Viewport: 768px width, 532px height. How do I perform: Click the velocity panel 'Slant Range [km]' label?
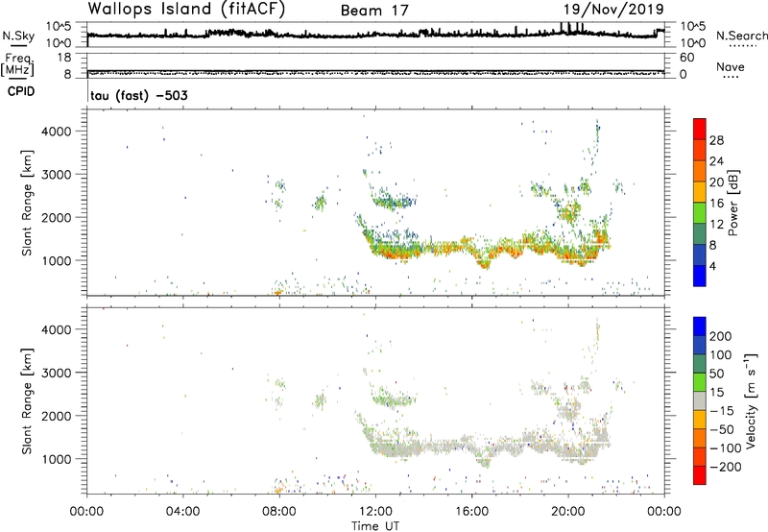pos(27,401)
